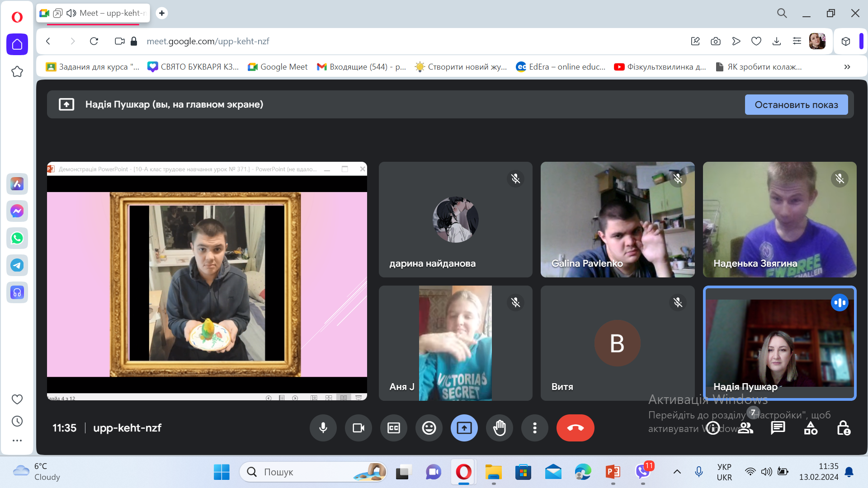Switch to the Meet browser tab
The width and height of the screenshot is (868, 488).
tap(93, 13)
